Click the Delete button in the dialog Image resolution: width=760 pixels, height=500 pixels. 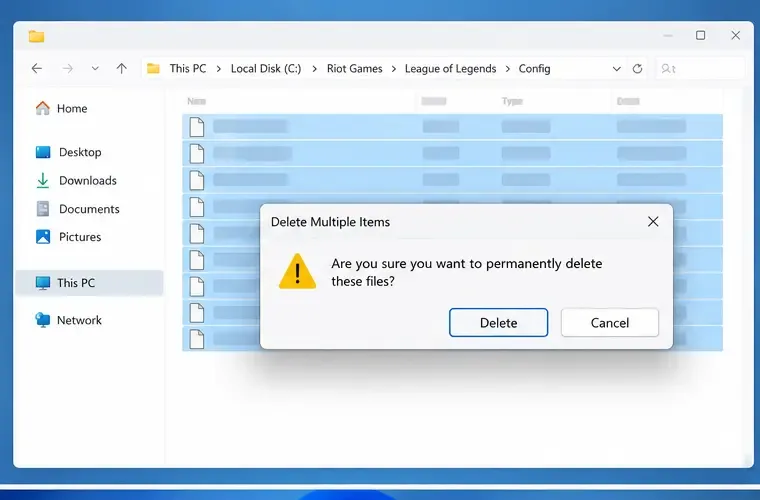498,323
